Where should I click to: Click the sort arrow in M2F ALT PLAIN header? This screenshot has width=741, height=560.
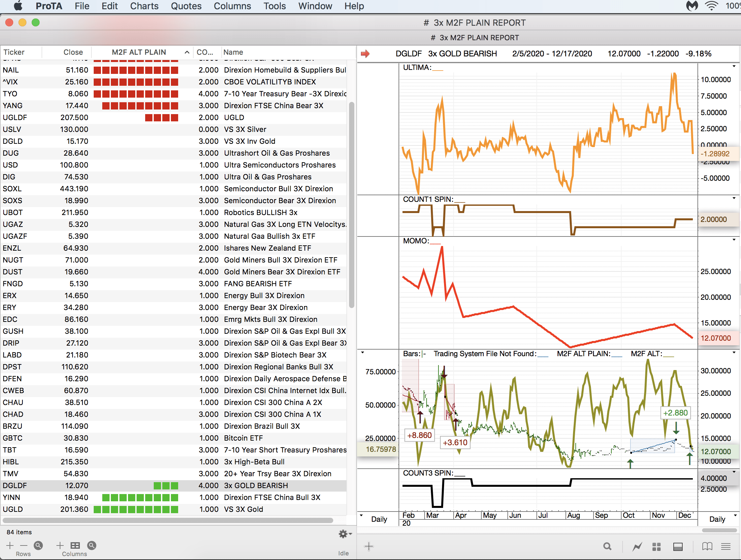click(x=187, y=52)
